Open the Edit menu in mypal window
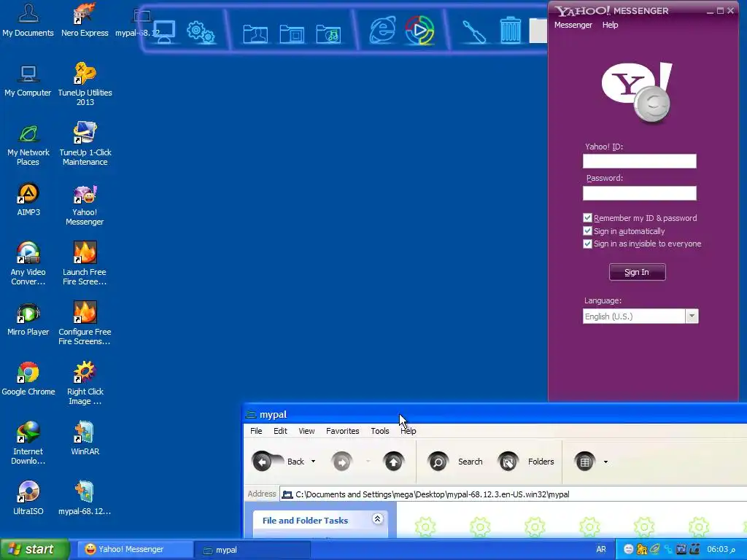 [280, 431]
